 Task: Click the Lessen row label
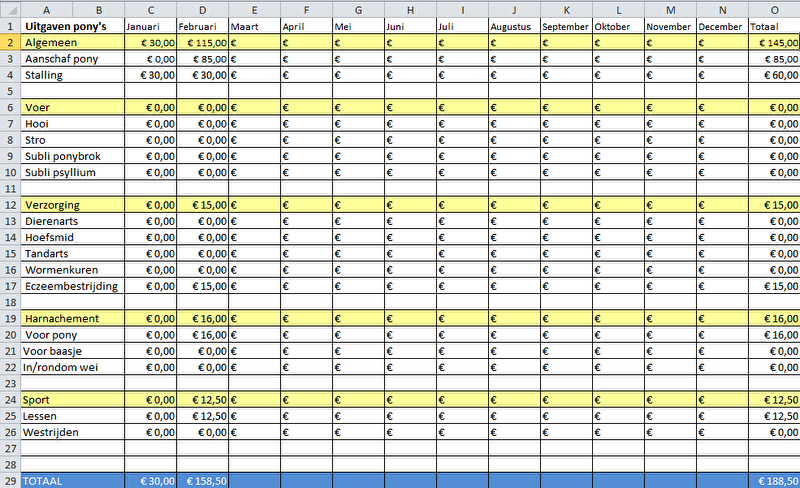tap(39, 416)
